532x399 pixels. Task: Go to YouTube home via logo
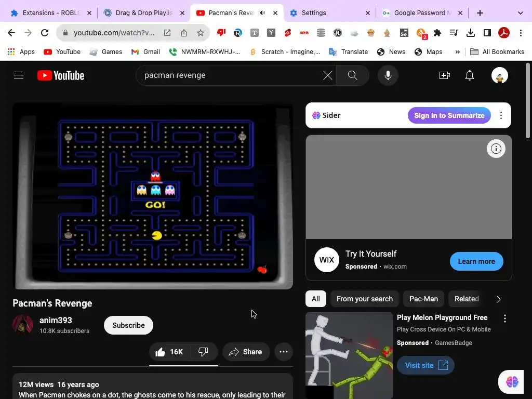click(x=61, y=75)
